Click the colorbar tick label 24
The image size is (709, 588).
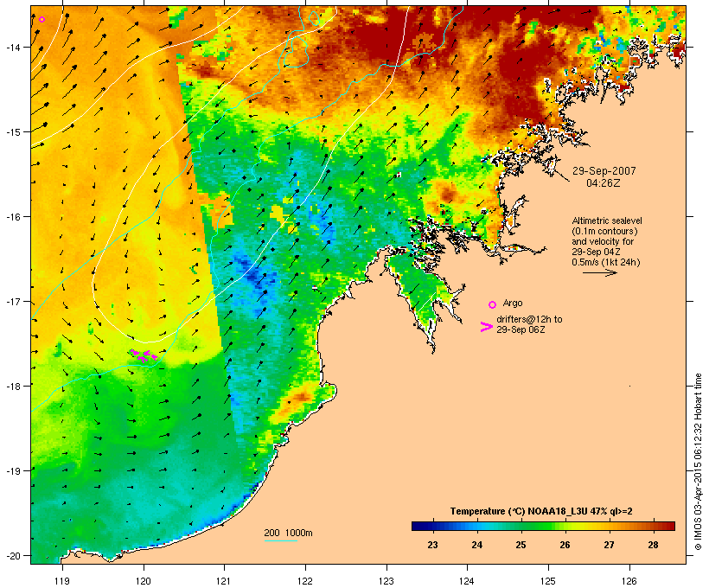click(477, 545)
